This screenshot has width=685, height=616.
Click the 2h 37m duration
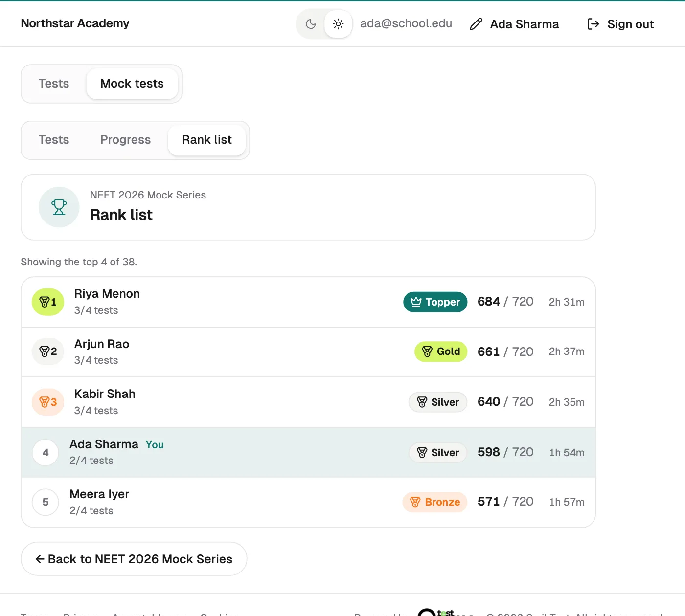pyautogui.click(x=567, y=352)
